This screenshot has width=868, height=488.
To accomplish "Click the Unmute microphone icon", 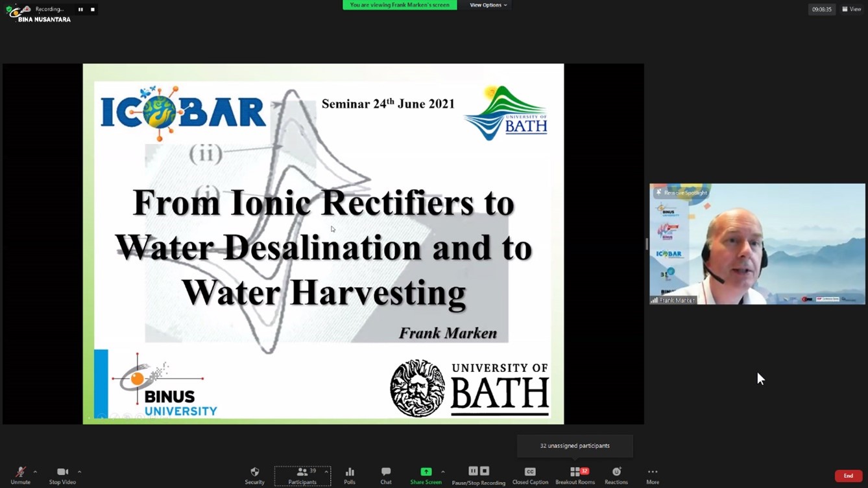I will tap(20, 472).
